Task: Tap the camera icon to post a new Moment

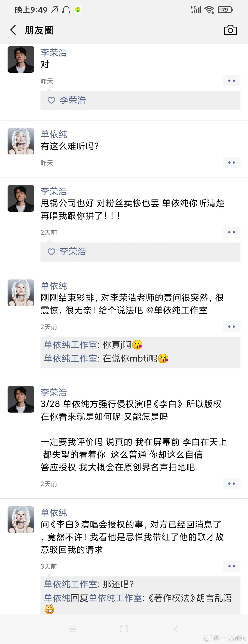Action: [x=231, y=30]
